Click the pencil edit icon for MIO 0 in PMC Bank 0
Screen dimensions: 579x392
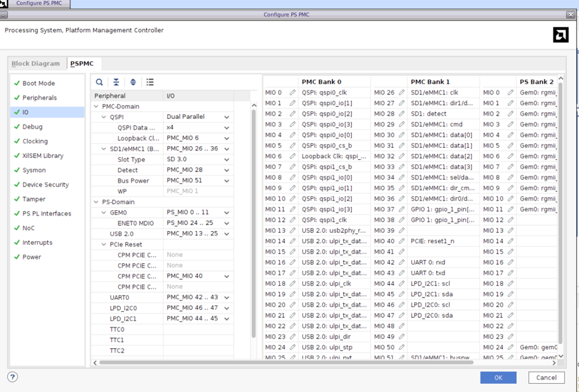click(x=292, y=93)
